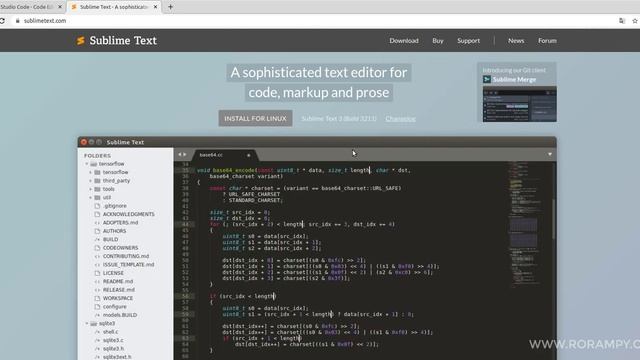The width and height of the screenshot is (640, 360).
Task: Click the red close button of editor window
Action: [x=84, y=142]
